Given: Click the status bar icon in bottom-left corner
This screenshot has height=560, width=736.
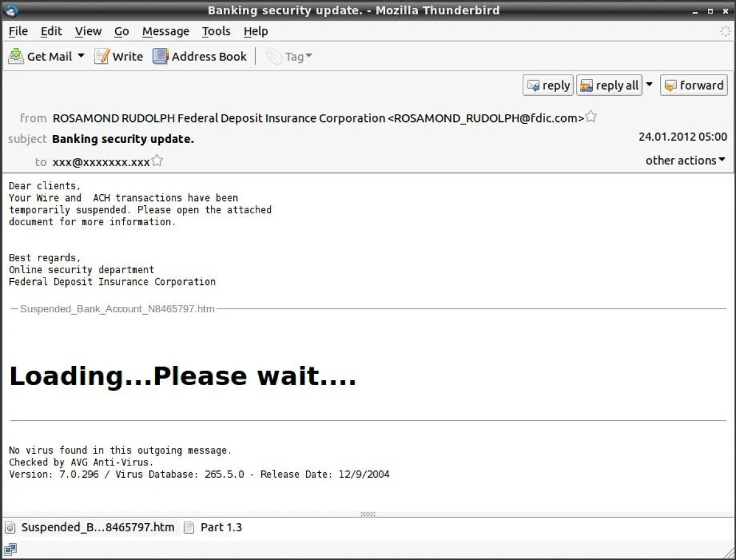Looking at the screenshot, I should 9,549.
